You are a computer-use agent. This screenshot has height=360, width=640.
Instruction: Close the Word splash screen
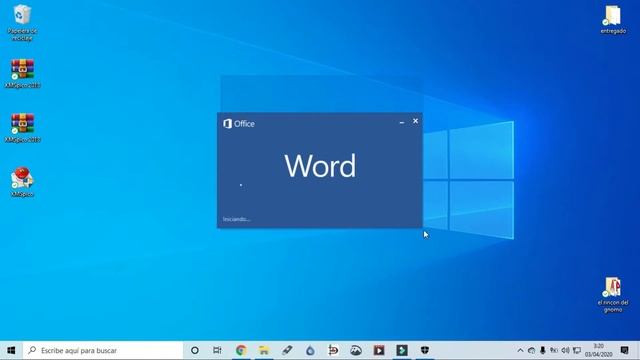416,121
